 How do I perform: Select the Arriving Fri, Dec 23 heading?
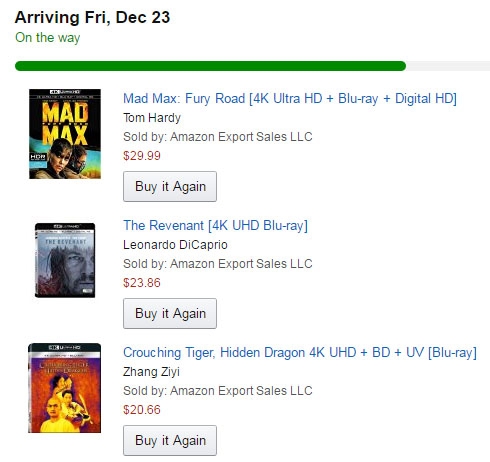(92, 17)
